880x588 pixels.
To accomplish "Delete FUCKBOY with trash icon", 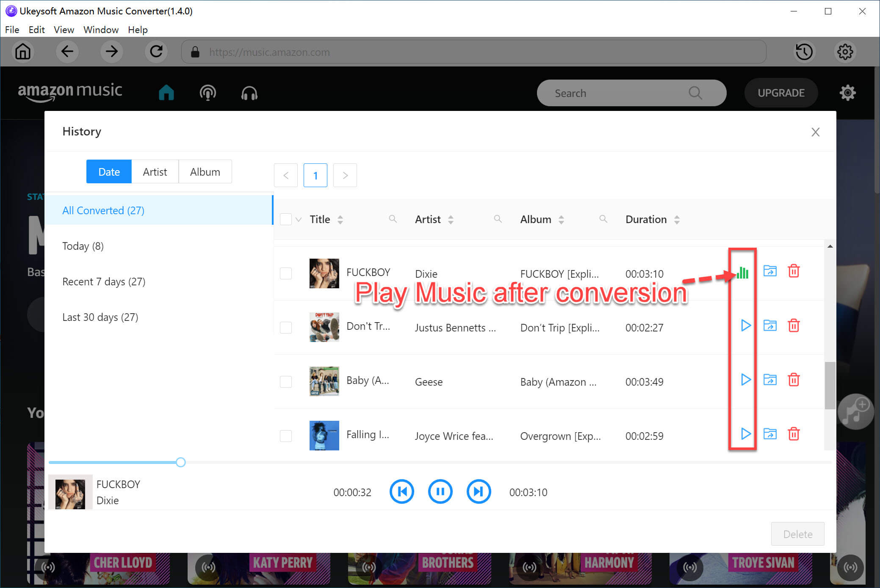I will [794, 271].
